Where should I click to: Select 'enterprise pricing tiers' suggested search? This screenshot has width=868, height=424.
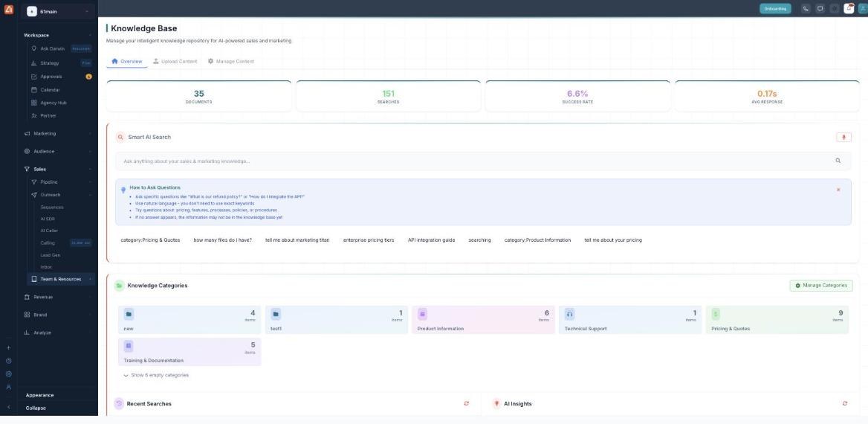pyautogui.click(x=369, y=240)
